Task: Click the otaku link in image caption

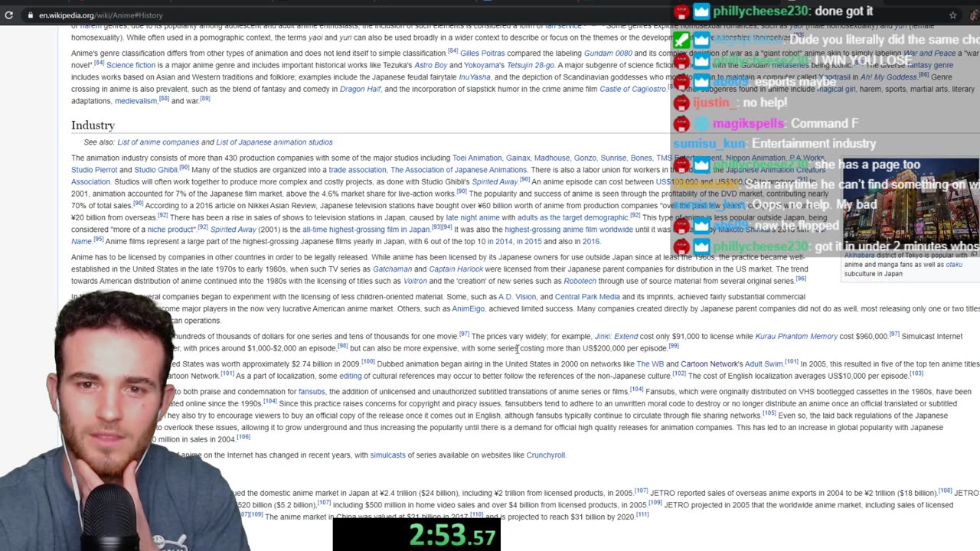Action: 954,265
